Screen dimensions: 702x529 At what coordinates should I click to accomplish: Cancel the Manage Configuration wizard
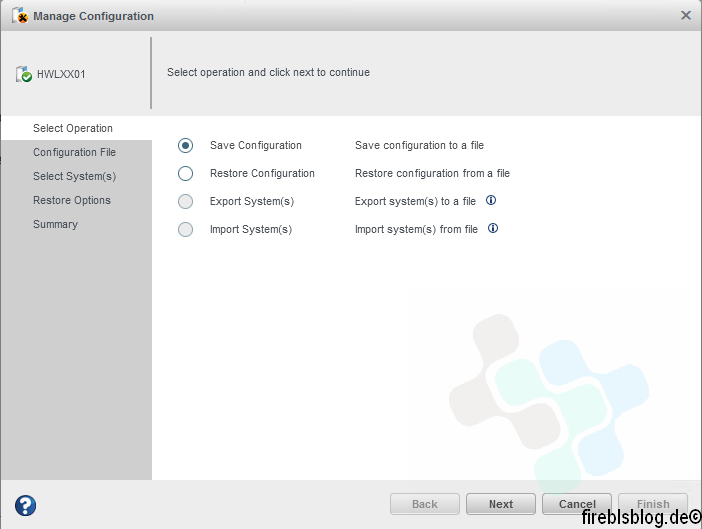(577, 504)
